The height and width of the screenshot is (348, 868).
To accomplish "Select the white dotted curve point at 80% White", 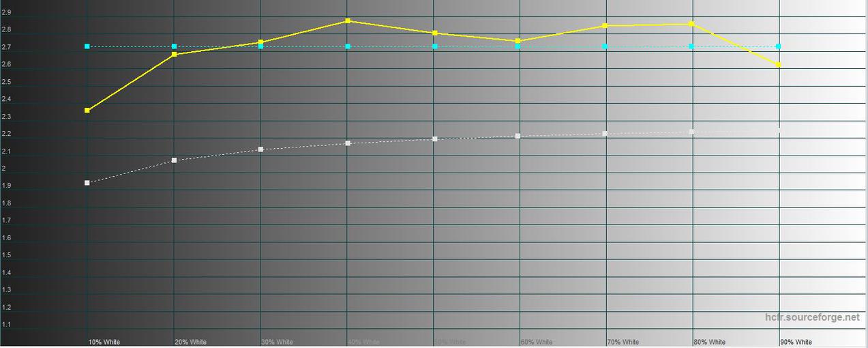I will [691, 132].
